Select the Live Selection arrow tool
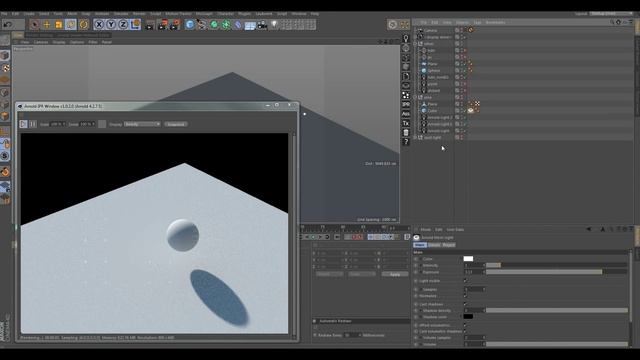This screenshot has width=640, height=360. pos(35,24)
